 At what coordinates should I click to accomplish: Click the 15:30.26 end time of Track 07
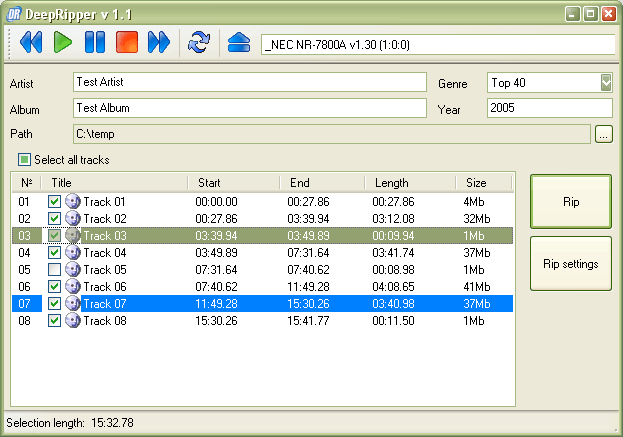(x=308, y=304)
